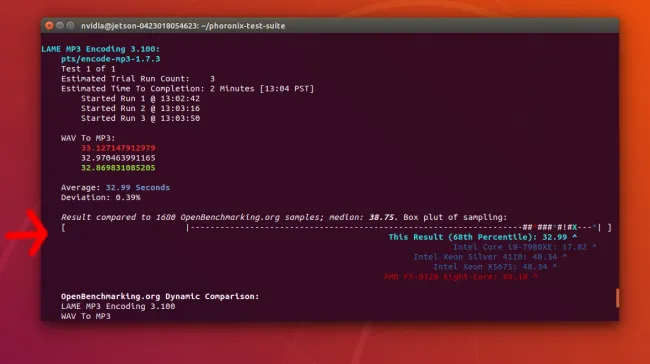This screenshot has width=650, height=364.
Task: Click the red arrow annotation
Action: [x=27, y=233]
